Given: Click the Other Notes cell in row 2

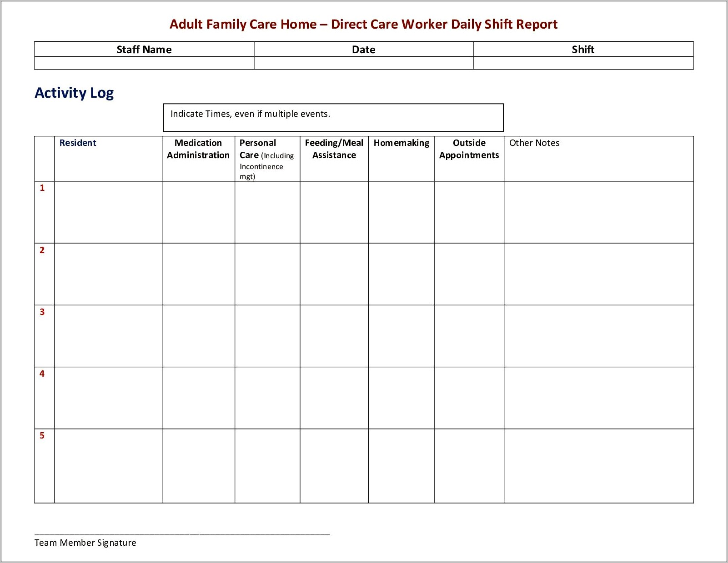Looking at the screenshot, I should click(x=599, y=274).
